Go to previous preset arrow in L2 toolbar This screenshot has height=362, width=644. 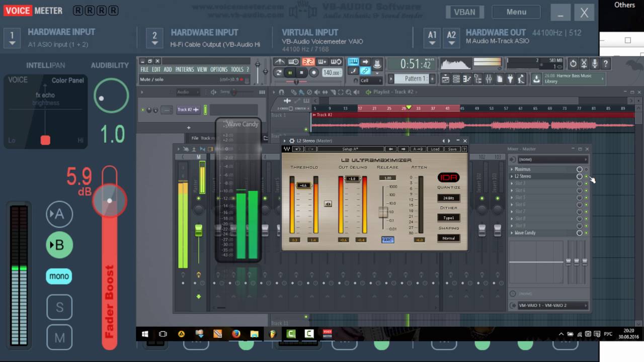tap(390, 149)
